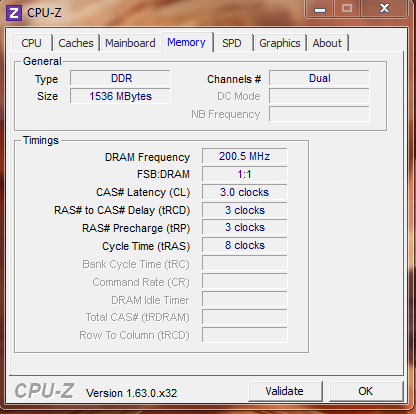Click the RAS# Precharge (tRP) label

click(136, 228)
